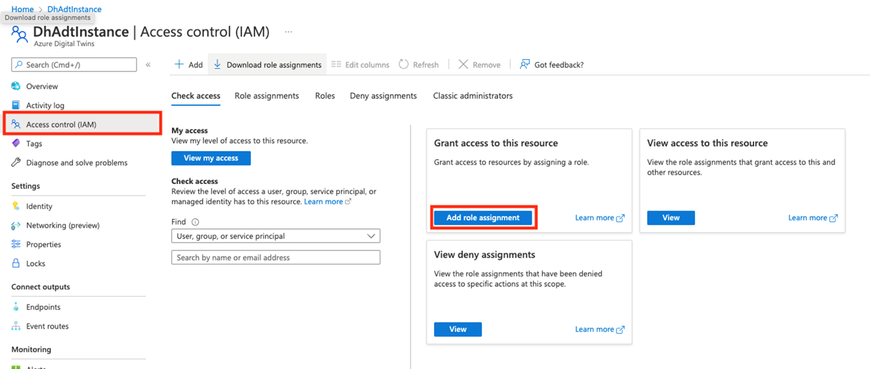Click the Locks padlock icon
This screenshot has height=369, width=870.
(x=16, y=264)
